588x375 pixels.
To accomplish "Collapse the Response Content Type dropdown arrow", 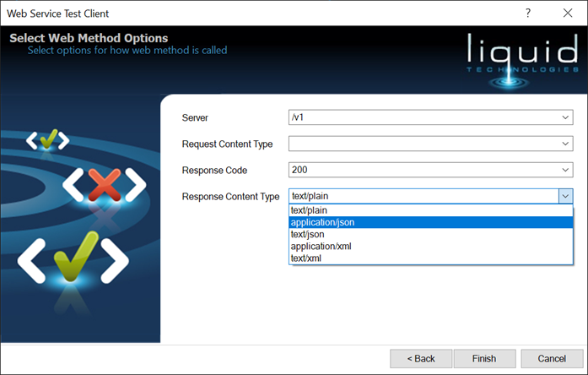I will 565,196.
